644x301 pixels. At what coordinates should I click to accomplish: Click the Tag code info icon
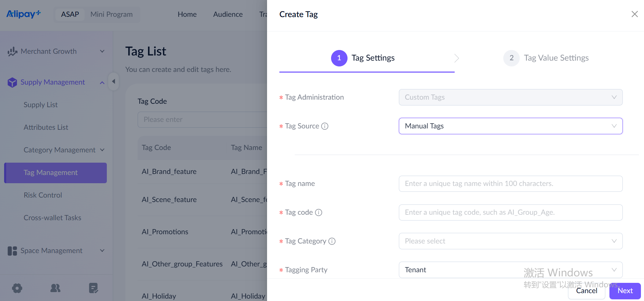[x=319, y=213]
